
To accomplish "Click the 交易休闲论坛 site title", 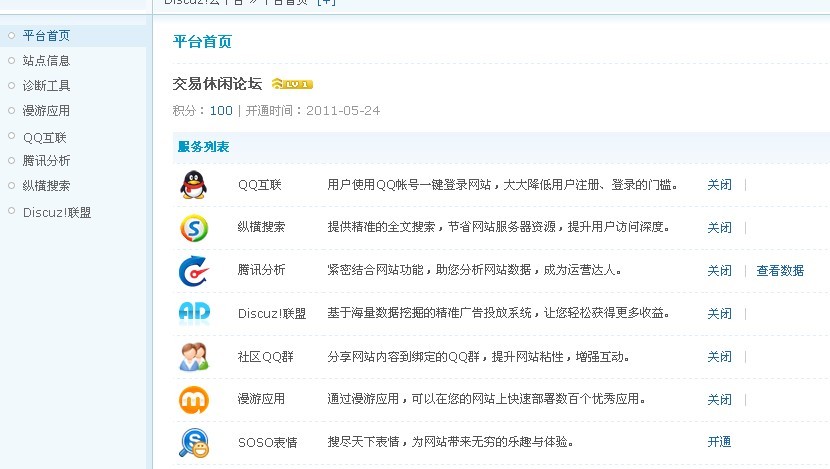I will click(217, 84).
